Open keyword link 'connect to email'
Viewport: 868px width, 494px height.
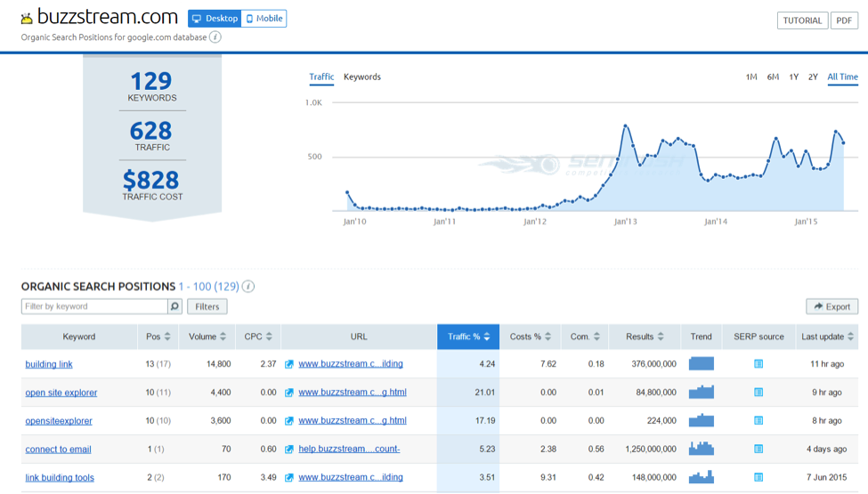click(58, 449)
